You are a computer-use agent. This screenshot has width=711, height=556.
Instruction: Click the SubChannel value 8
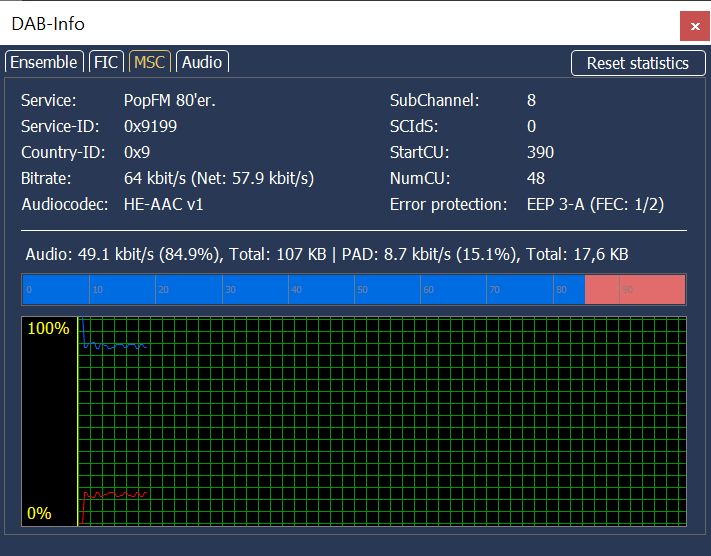[x=531, y=100]
